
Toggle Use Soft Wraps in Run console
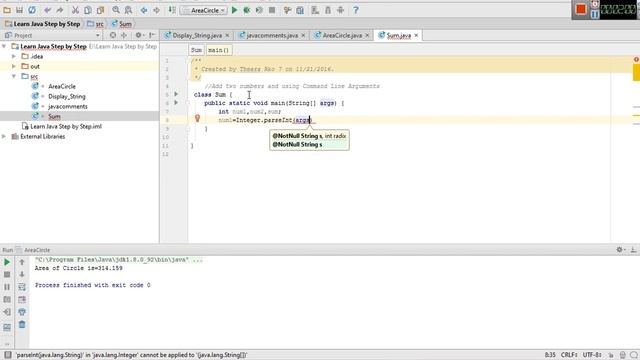coord(22,287)
